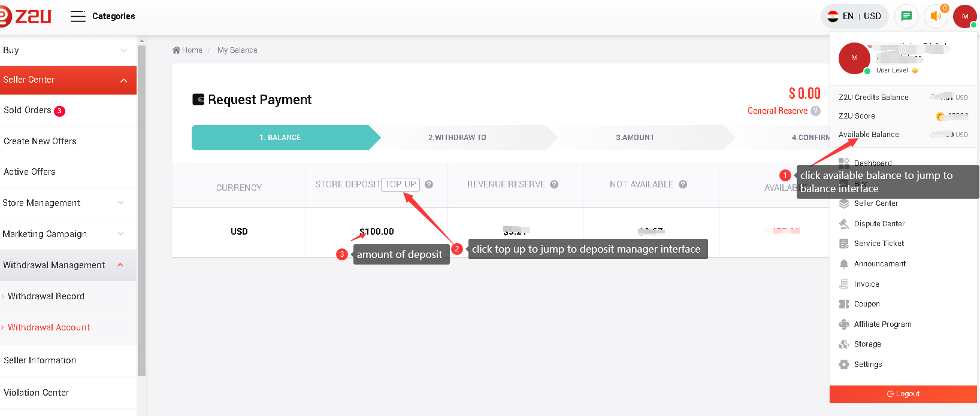Click the General Reserve question icon
Image resolution: width=980 pixels, height=416 pixels.
815,111
